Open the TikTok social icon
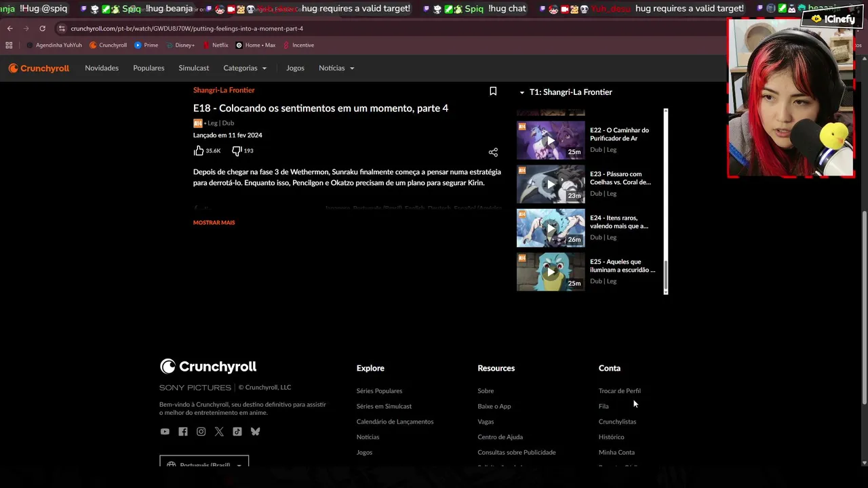This screenshot has height=488, width=868. coord(237,432)
